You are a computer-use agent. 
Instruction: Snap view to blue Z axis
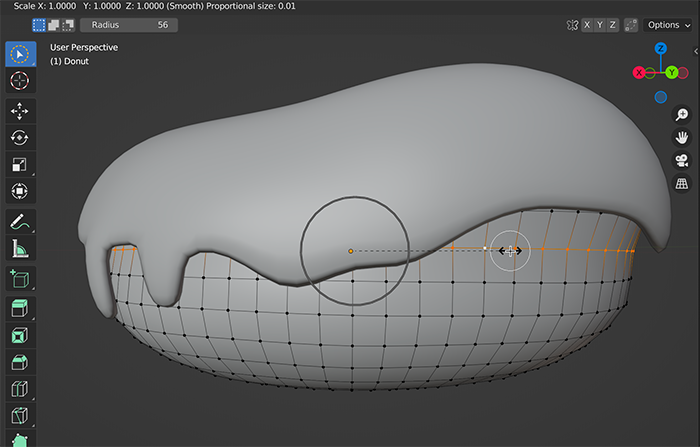tap(661, 48)
